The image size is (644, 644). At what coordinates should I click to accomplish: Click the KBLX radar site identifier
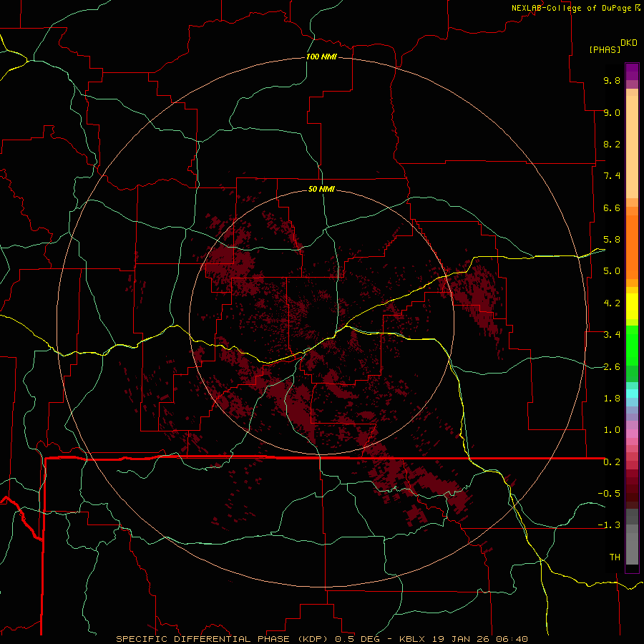tap(412, 639)
